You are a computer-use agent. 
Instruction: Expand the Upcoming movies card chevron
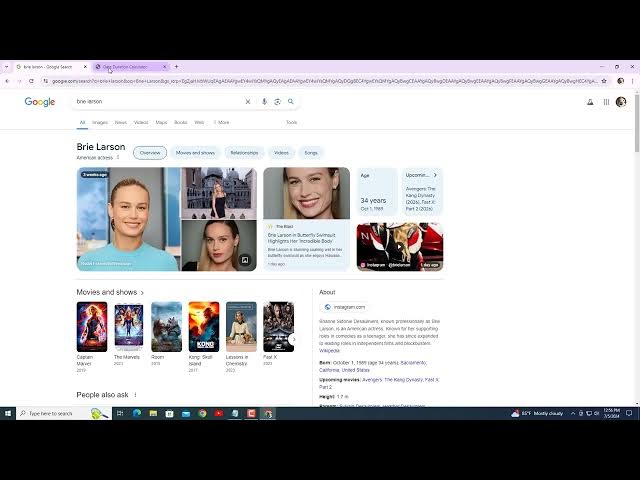coord(435,174)
